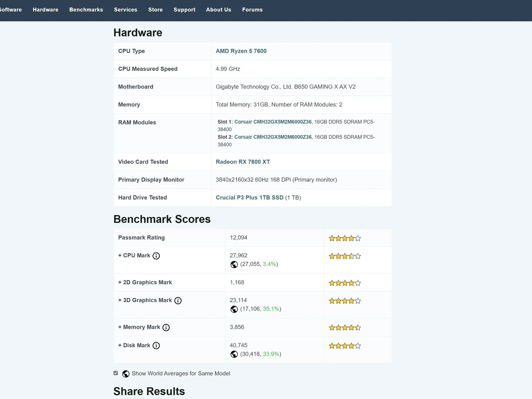
Task: Open Crucial P3 Plus 1TB SSD link
Action: tap(250, 197)
